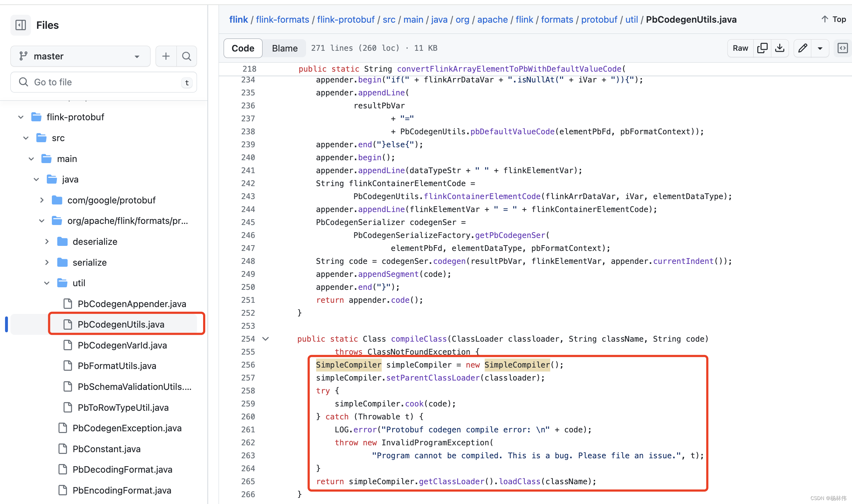Expand the deserialize folder
The height and width of the screenshot is (504, 852).
coord(47,242)
